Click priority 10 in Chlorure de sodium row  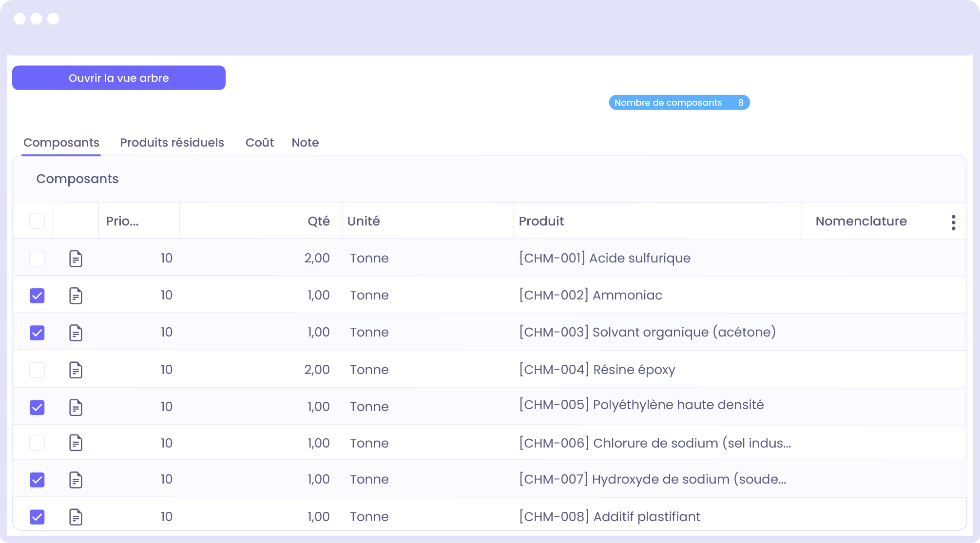point(167,443)
